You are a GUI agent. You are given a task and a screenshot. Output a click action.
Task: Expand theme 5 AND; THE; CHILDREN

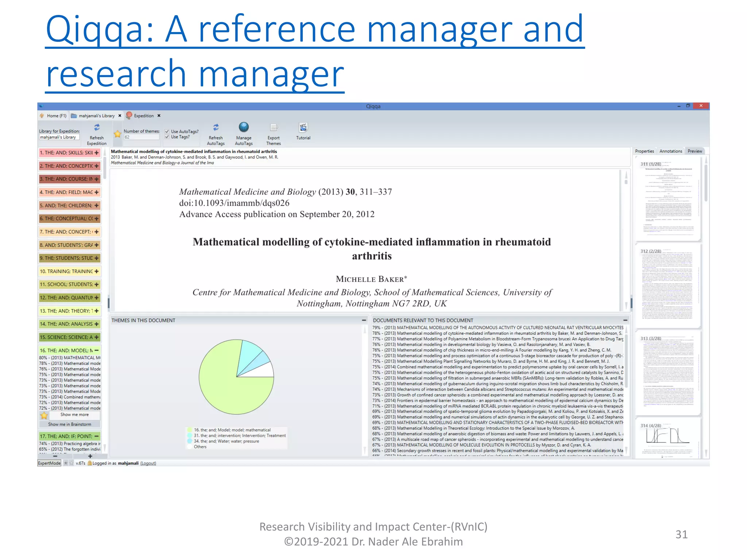click(97, 206)
